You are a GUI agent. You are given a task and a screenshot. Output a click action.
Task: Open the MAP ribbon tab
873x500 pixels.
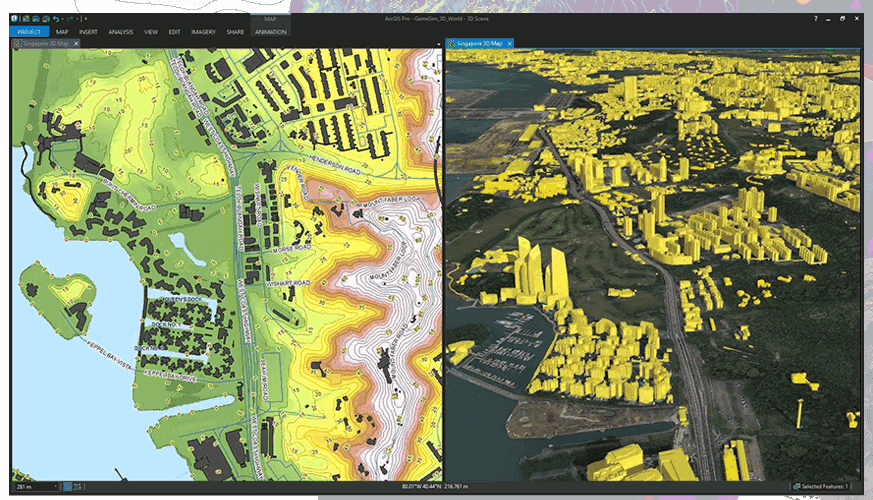62,32
